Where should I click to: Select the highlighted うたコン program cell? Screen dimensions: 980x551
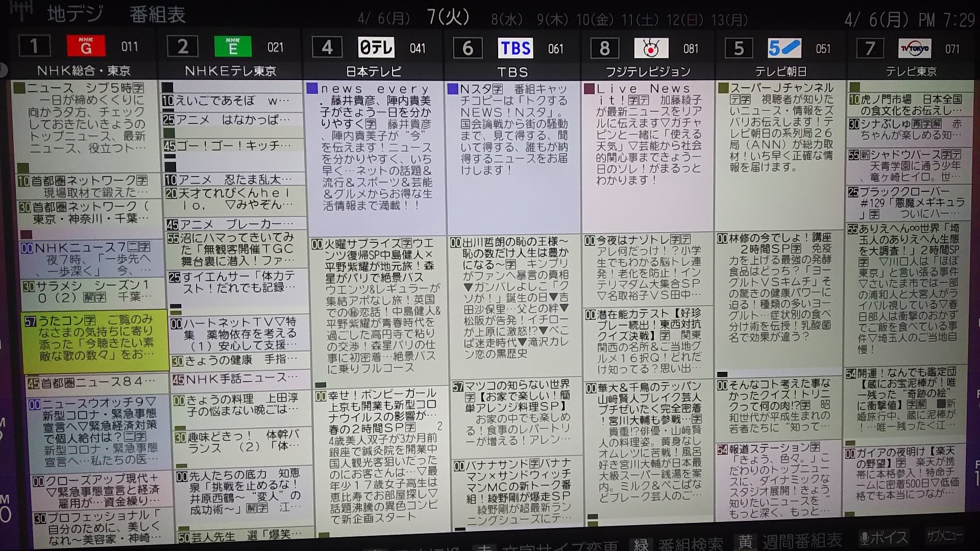point(95,341)
